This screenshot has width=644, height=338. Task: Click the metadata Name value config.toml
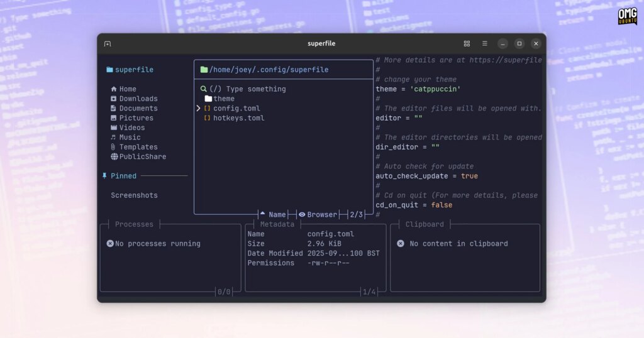pos(331,234)
